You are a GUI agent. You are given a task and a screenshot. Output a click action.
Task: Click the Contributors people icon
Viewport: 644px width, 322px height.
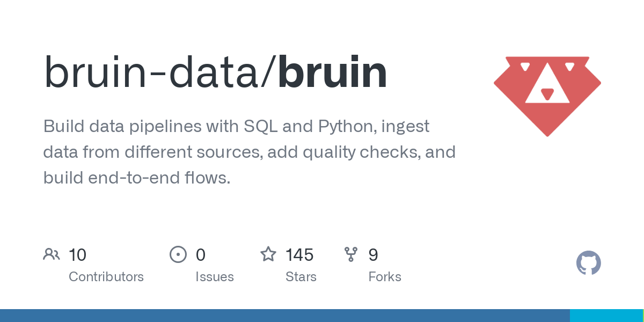[x=52, y=254]
